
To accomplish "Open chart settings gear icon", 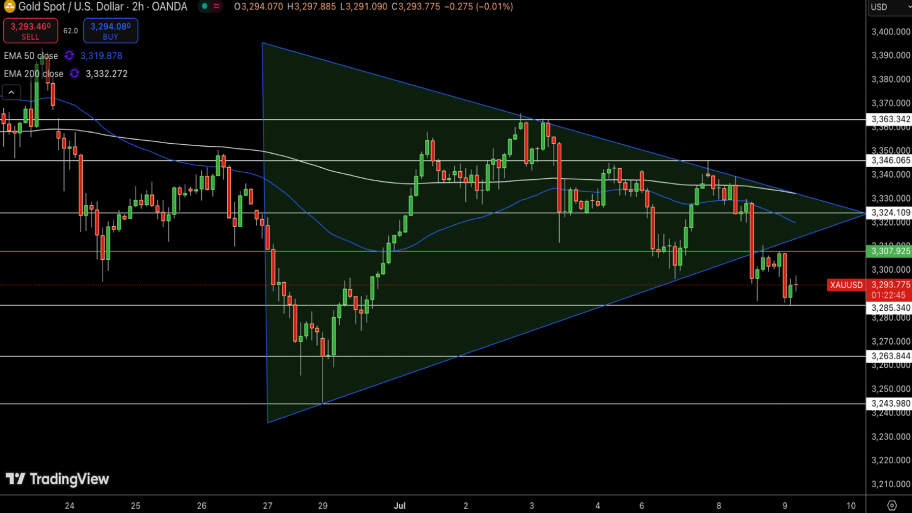I will [x=892, y=505].
